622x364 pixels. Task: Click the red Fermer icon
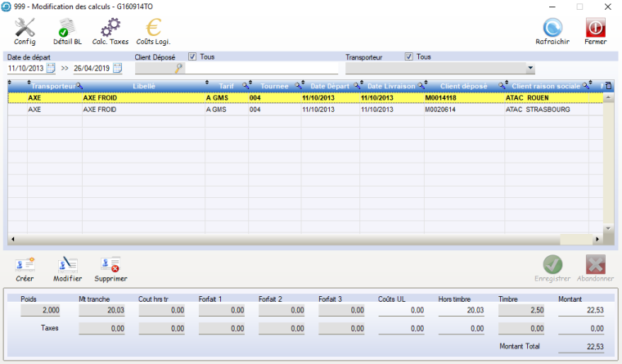click(x=595, y=28)
